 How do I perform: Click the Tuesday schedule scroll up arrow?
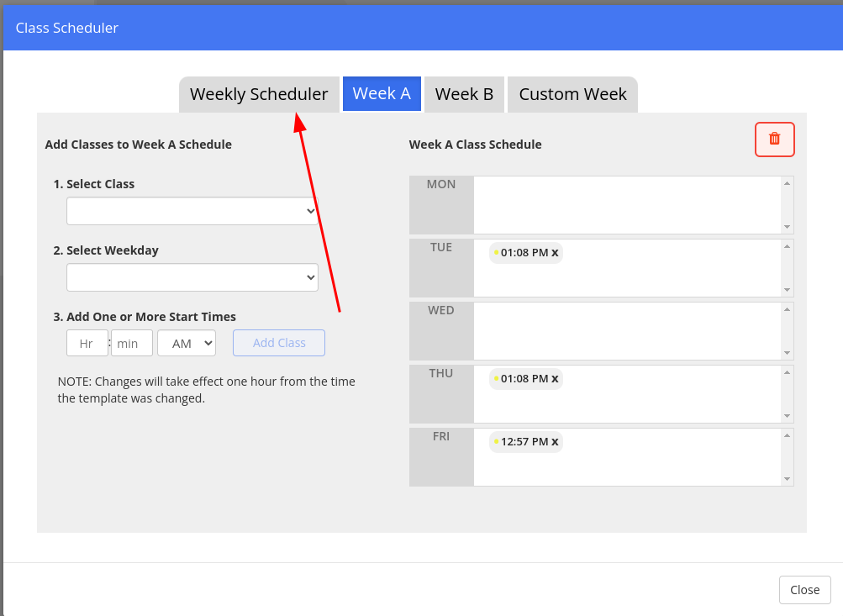click(787, 246)
